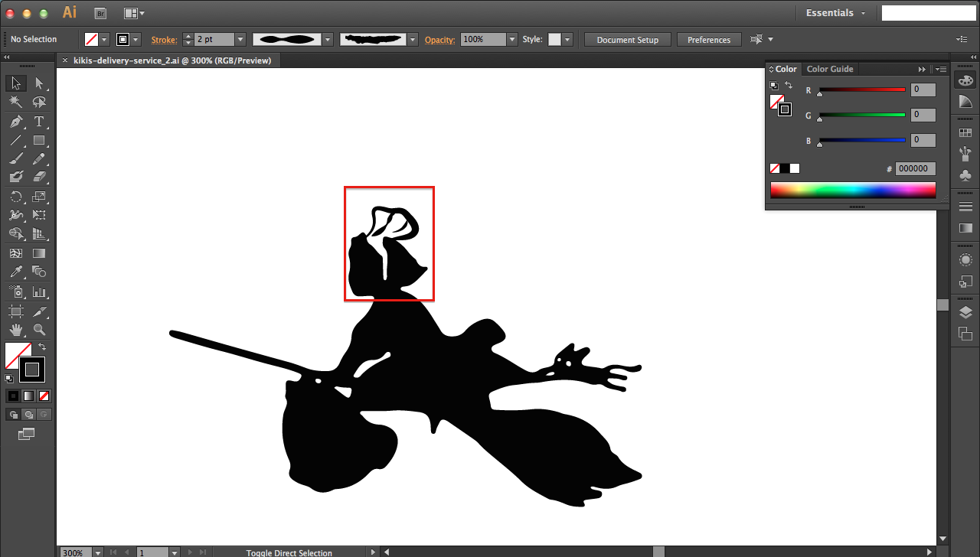Switch to Color Guide tab
Image resolution: width=980 pixels, height=557 pixels.
[830, 69]
